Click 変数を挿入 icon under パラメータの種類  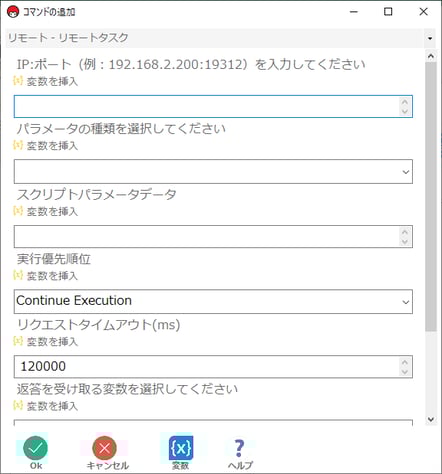(18, 145)
